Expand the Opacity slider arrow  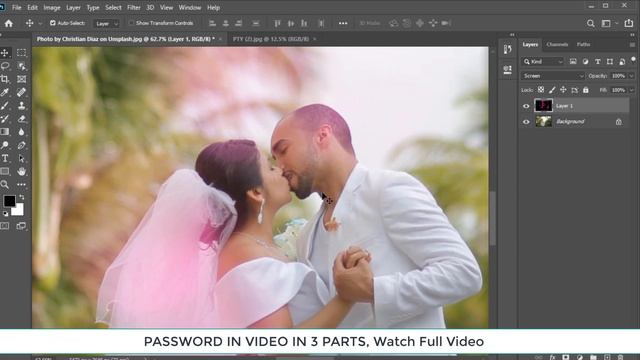[x=632, y=76]
